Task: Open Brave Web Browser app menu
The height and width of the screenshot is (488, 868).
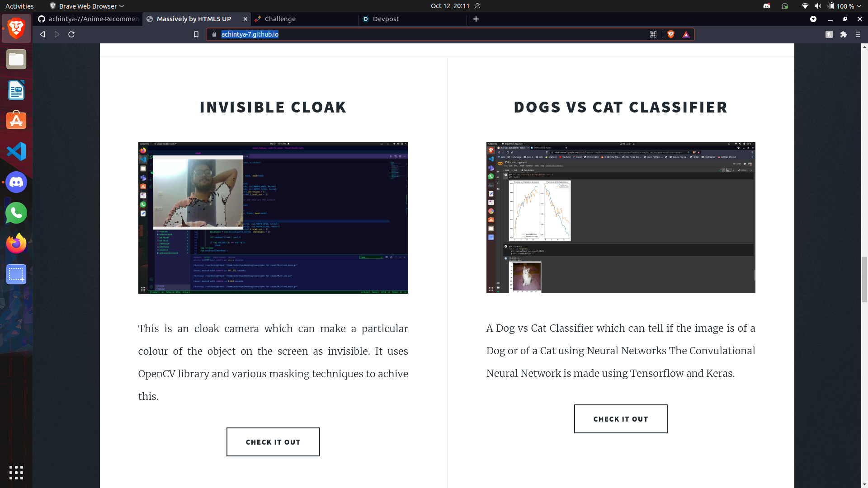Action: [87, 6]
